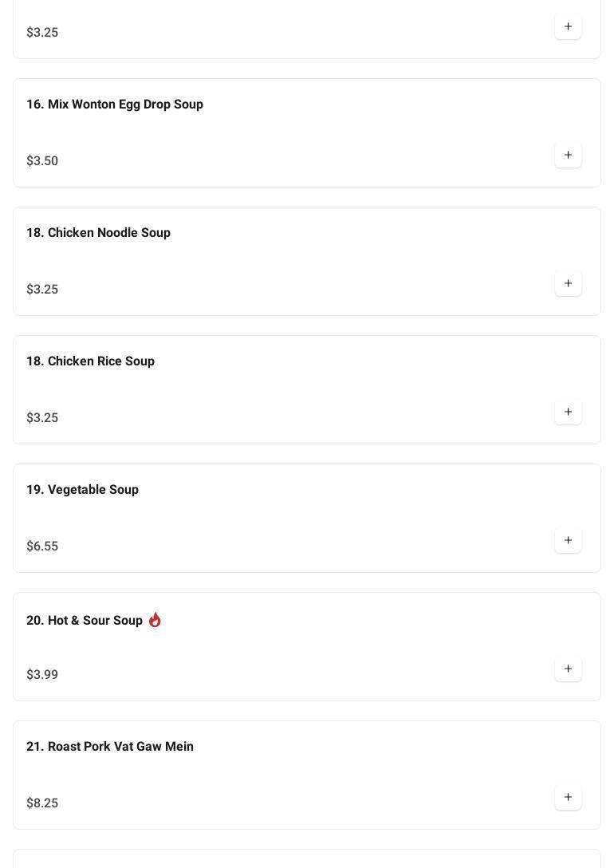Select the $3.99 price text
The image size is (614, 868).
(42, 675)
